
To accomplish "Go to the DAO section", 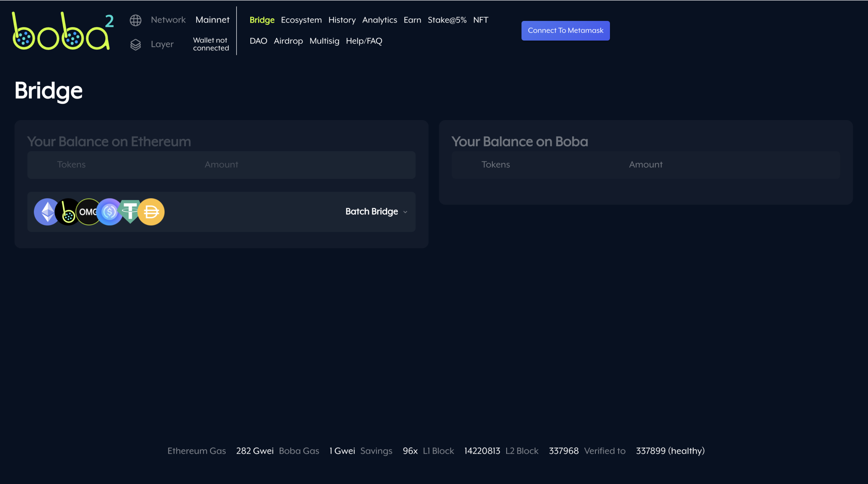I will [x=258, y=41].
